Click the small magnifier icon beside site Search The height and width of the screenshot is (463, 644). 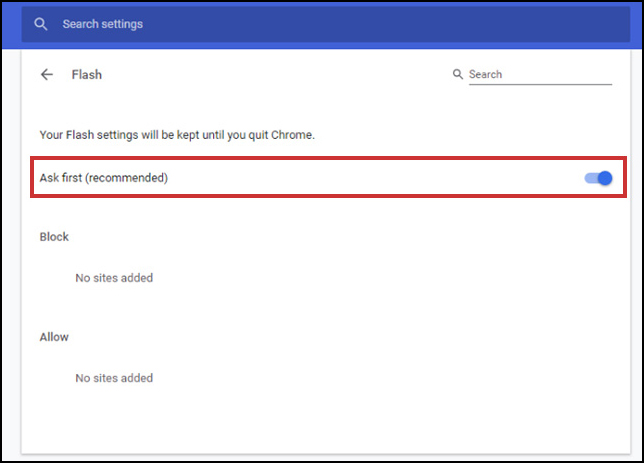pos(458,74)
